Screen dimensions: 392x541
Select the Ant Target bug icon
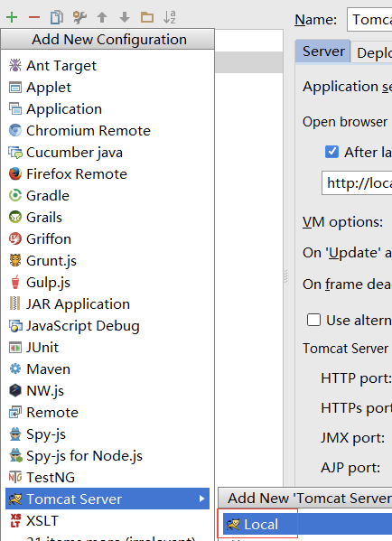coord(15,65)
